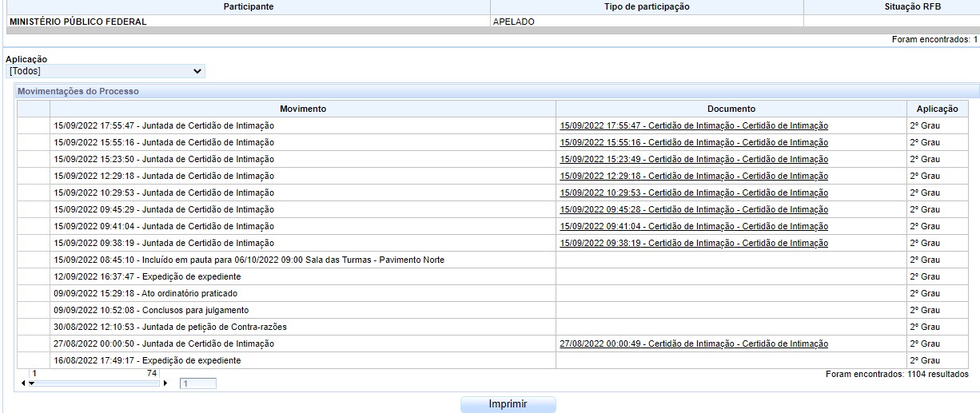The height and width of the screenshot is (413, 980).
Task: Click 2º Grau cell in the Ato ordinatório row
Action: (x=938, y=294)
